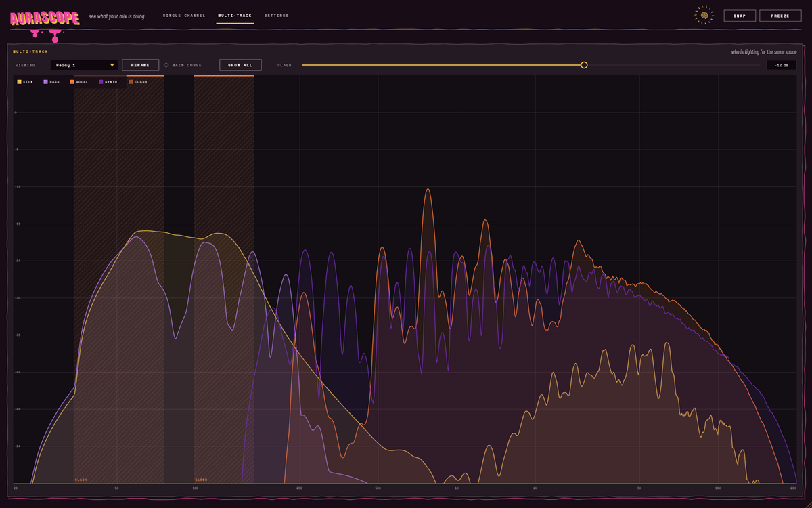Click the Freeze button

point(780,16)
